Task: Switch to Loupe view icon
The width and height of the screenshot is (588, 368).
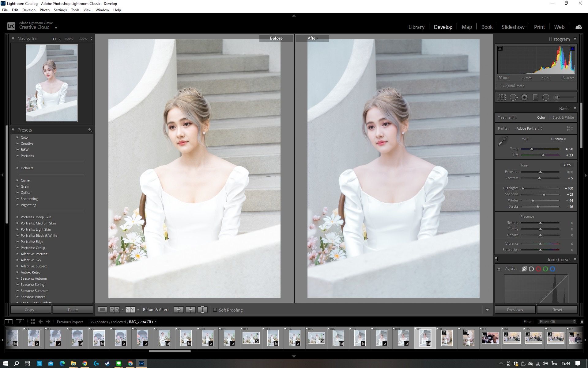Action: 103,310
